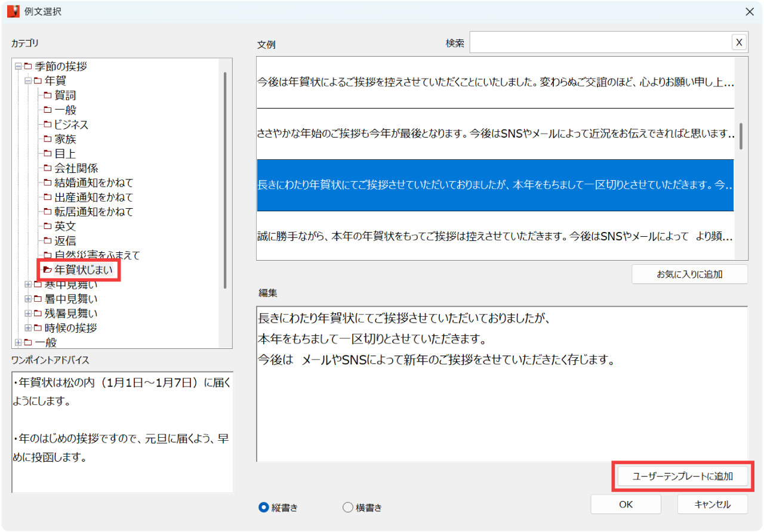Viewport: 764px width, 532px height.
Task: Click ユーザーテンプレートに追加
Action: (x=683, y=475)
